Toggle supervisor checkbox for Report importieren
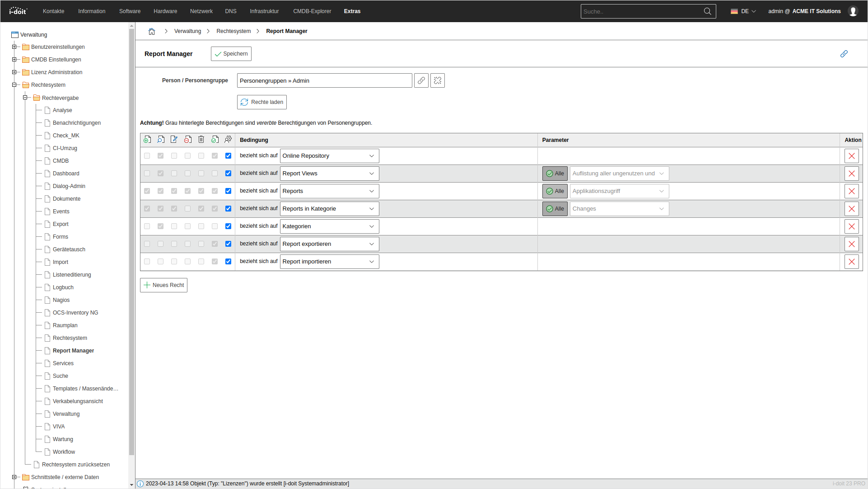This screenshot has width=868, height=489. tap(228, 262)
